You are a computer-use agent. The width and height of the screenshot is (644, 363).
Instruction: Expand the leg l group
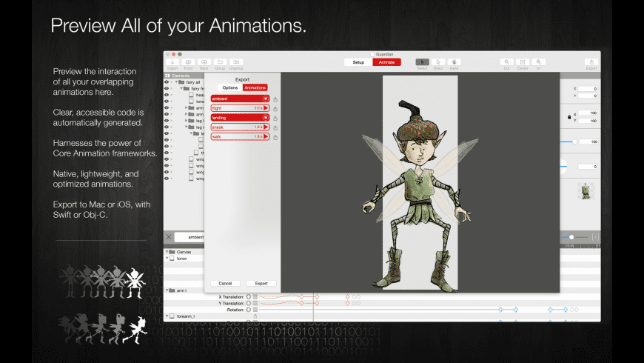(186, 121)
